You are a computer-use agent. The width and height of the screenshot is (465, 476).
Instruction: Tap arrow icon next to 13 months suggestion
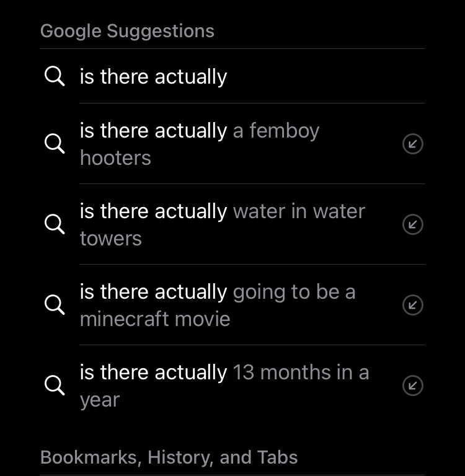click(413, 386)
